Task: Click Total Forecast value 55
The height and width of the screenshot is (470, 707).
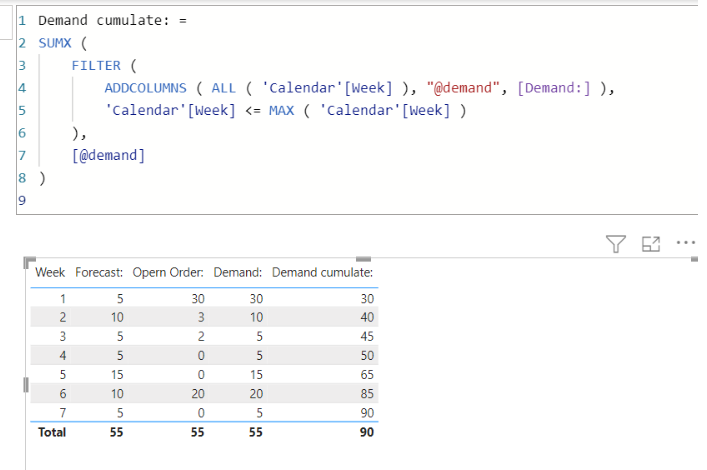Action: [x=116, y=432]
